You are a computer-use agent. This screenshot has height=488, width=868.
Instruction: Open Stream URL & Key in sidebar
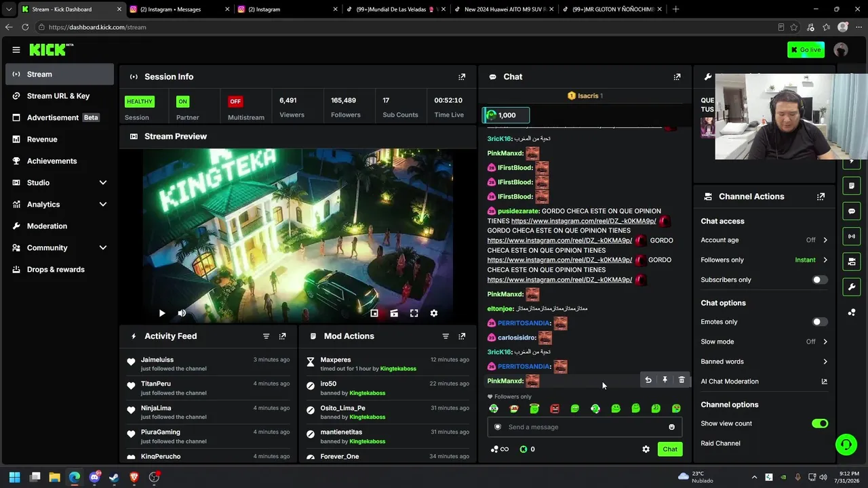pos(60,96)
